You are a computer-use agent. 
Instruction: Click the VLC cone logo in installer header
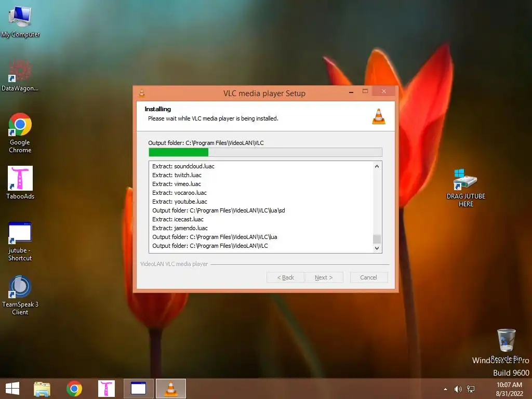(x=379, y=116)
